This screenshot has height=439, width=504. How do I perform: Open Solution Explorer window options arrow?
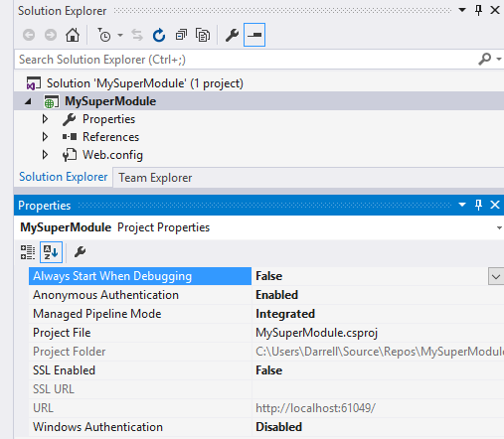point(462,10)
